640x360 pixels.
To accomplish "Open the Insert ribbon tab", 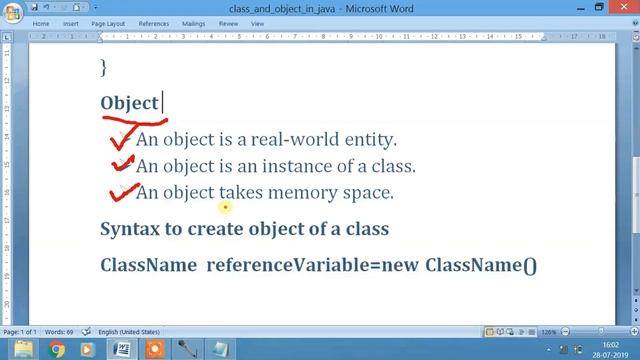I will (x=71, y=24).
